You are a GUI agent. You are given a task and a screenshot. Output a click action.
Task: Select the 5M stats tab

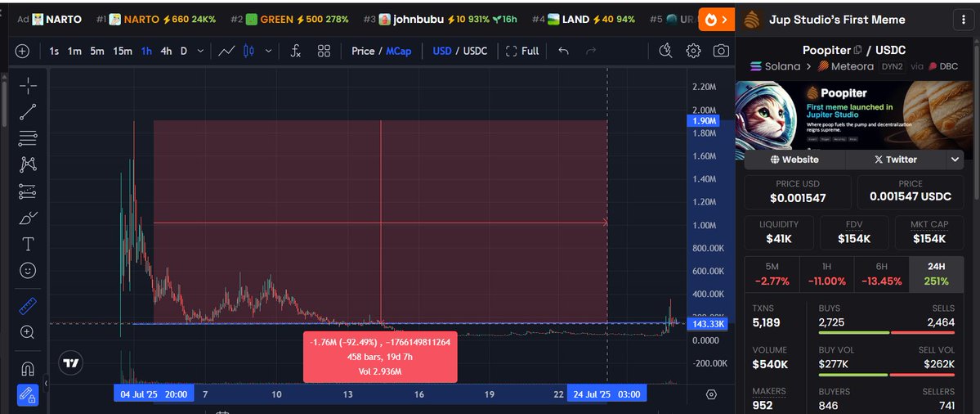pos(772,274)
